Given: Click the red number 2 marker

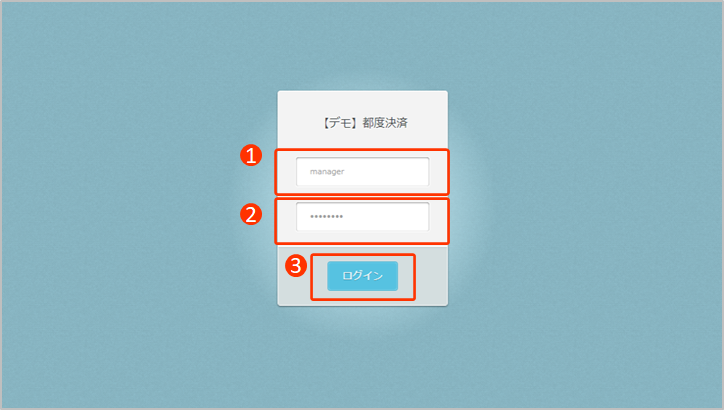Looking at the screenshot, I should coord(251,214).
